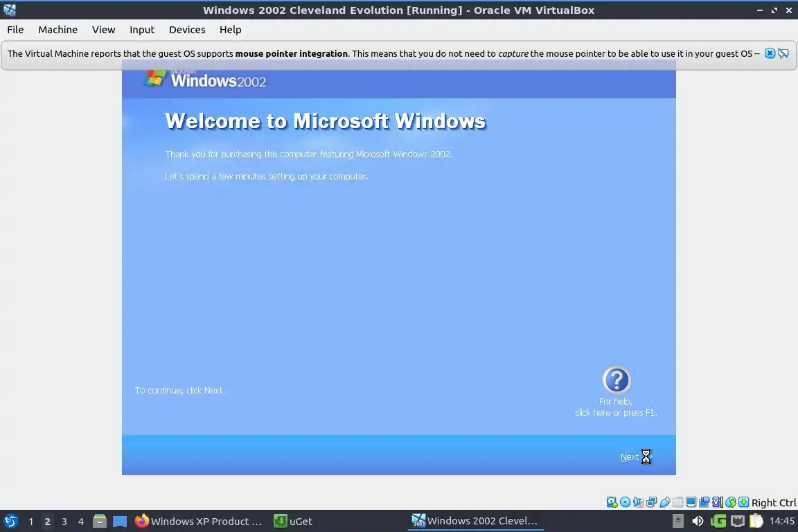Click the blue show desktop icon in taskbar
The image size is (798, 532).
(120, 522)
